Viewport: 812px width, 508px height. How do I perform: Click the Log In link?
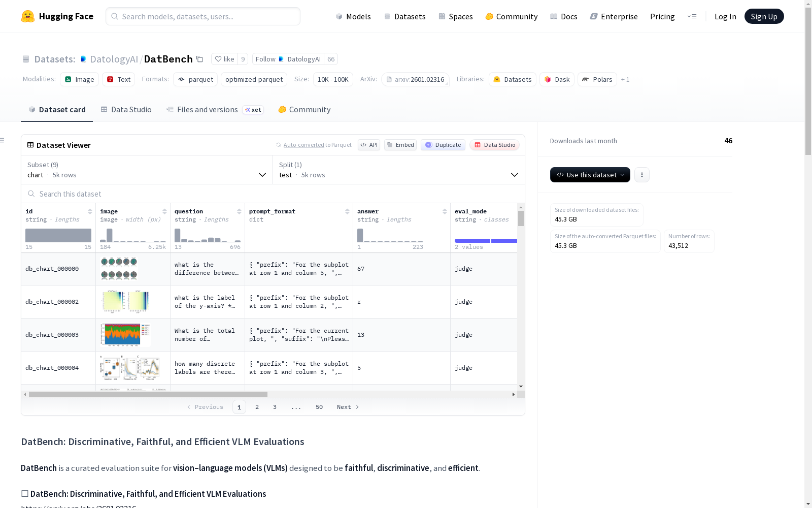[725, 16]
